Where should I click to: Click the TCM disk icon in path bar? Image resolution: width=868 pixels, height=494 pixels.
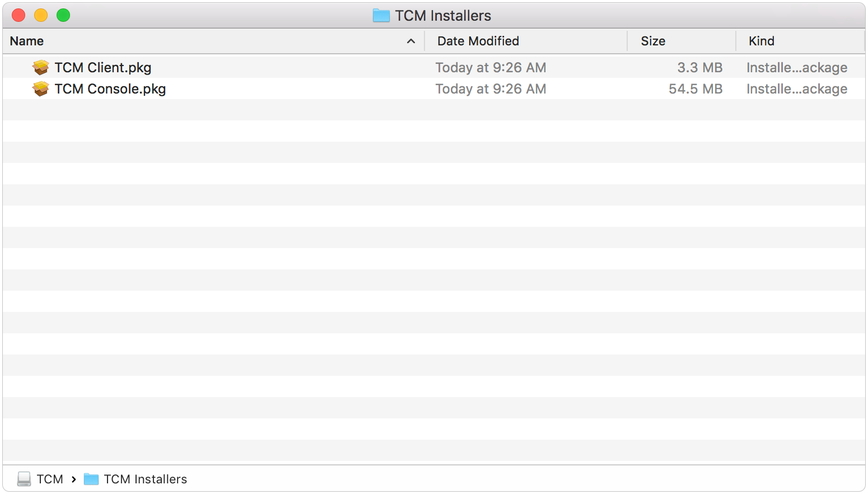coord(24,479)
